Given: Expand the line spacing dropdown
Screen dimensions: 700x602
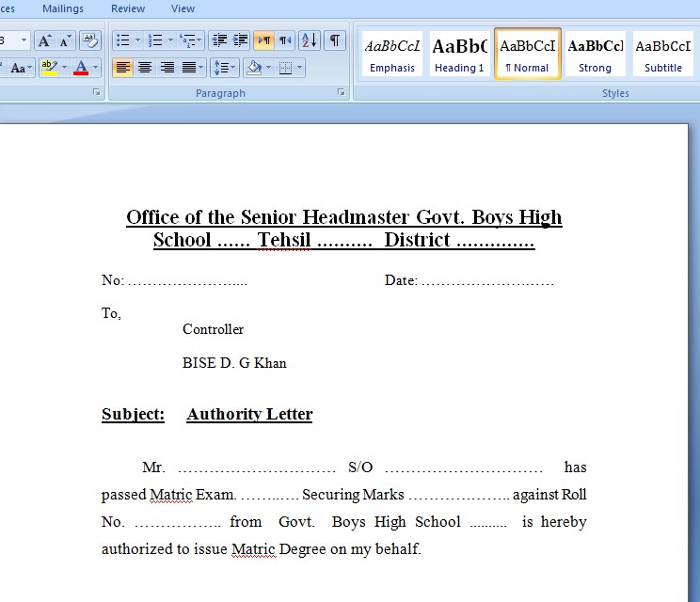Looking at the screenshot, I should tap(232, 68).
